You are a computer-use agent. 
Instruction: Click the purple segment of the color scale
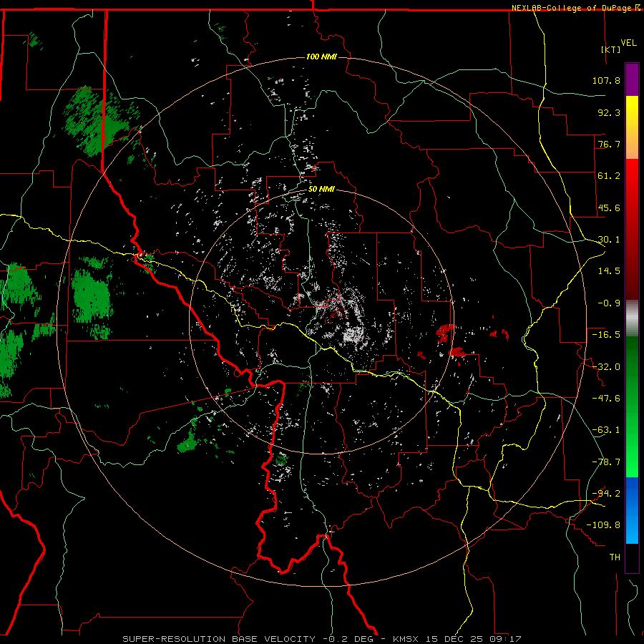632,79
